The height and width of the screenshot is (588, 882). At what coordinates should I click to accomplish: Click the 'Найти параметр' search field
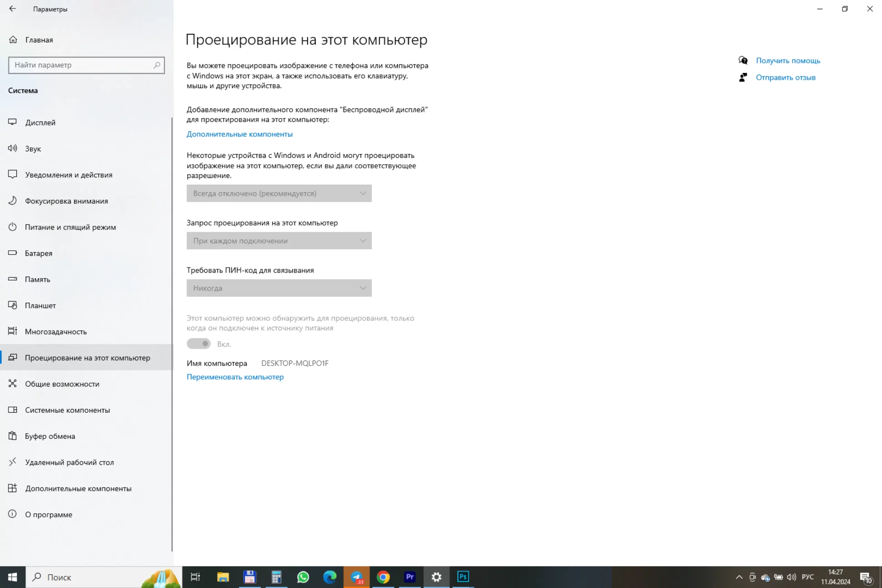coord(81,65)
